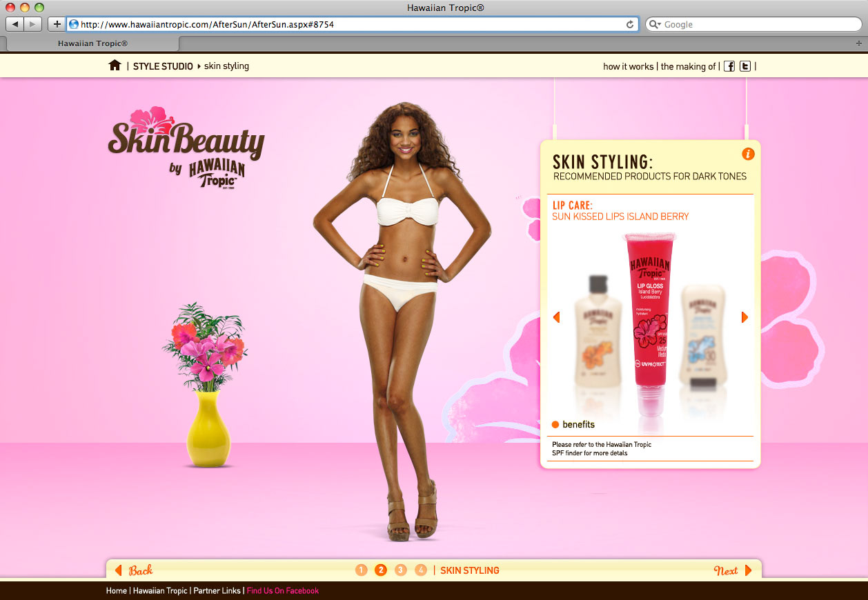868x600 pixels.
Task: Click the left tan lotion bottle thumbnail
Action: (598, 333)
